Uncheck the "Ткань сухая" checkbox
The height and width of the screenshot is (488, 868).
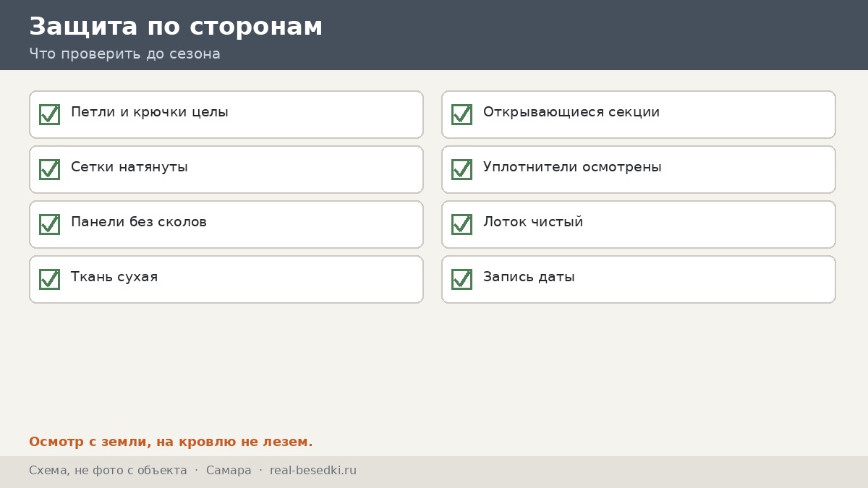(49, 279)
